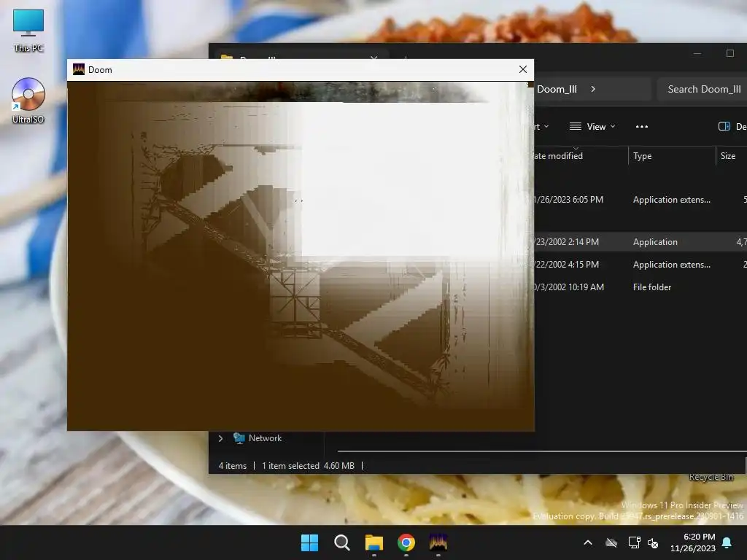Click the Recycle Bin desktop label
The image size is (747, 560).
pos(711,477)
